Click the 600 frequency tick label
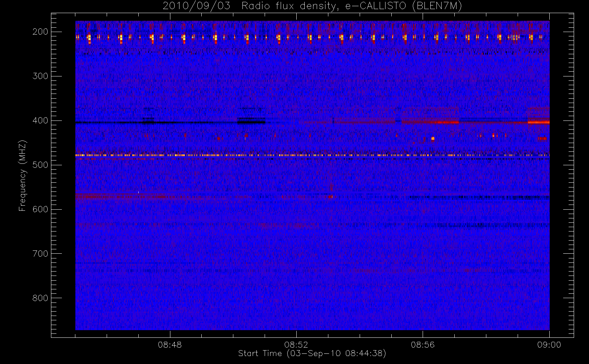Image resolution: width=589 pixels, height=364 pixels. pos(40,209)
